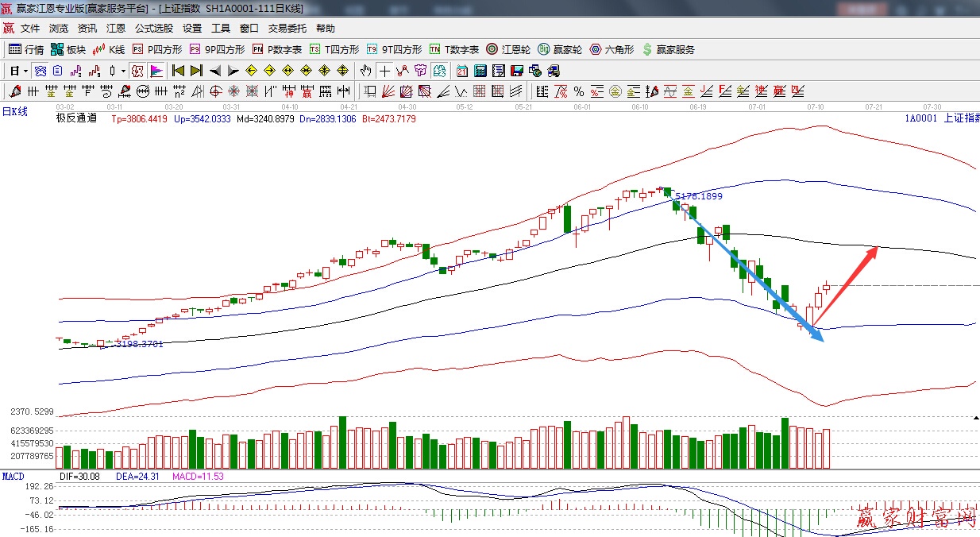Open the 交易委托 menu

287,28
